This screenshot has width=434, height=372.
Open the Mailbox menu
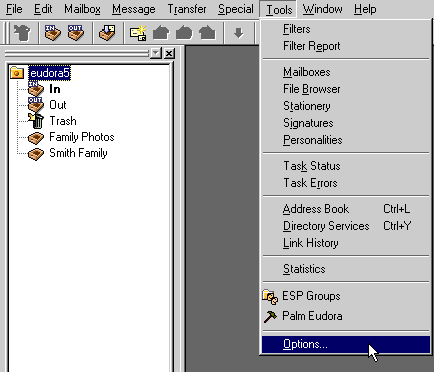82,9
